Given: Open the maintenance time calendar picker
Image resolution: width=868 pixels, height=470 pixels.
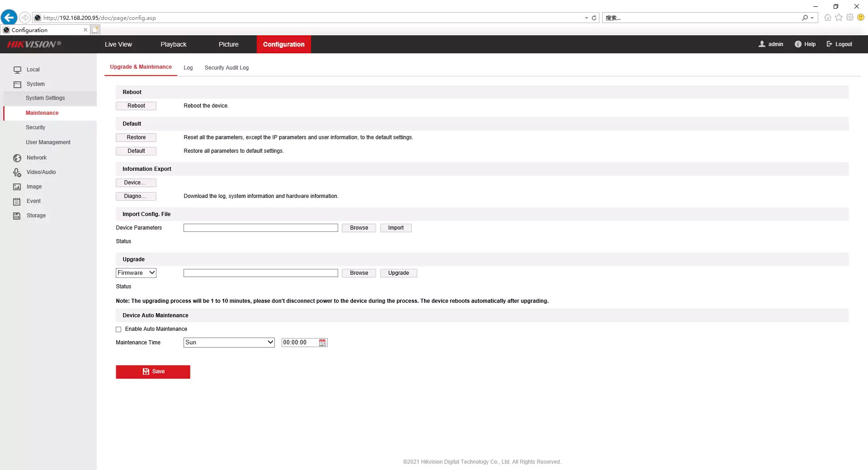Looking at the screenshot, I should point(322,343).
